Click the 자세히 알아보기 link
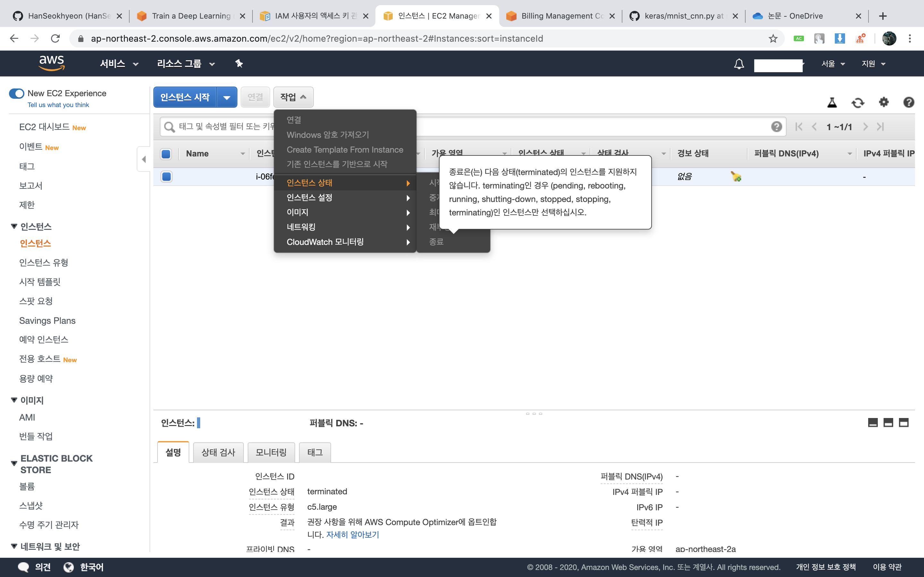 coord(352,535)
